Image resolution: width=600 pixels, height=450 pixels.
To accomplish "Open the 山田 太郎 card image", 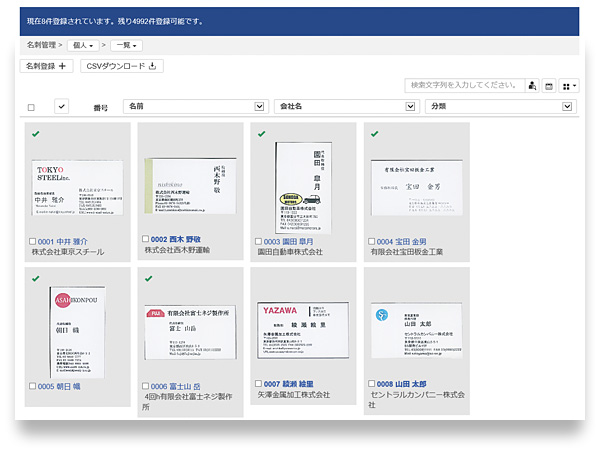I will click(416, 330).
